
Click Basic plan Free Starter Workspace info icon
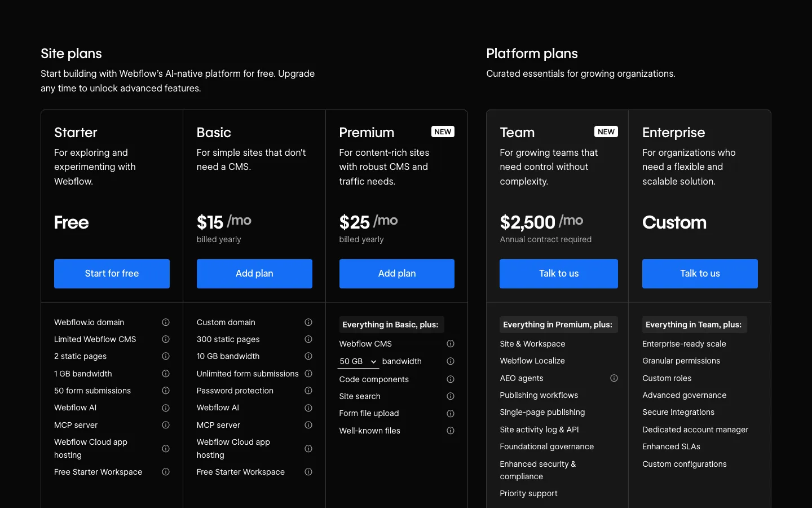(x=308, y=472)
